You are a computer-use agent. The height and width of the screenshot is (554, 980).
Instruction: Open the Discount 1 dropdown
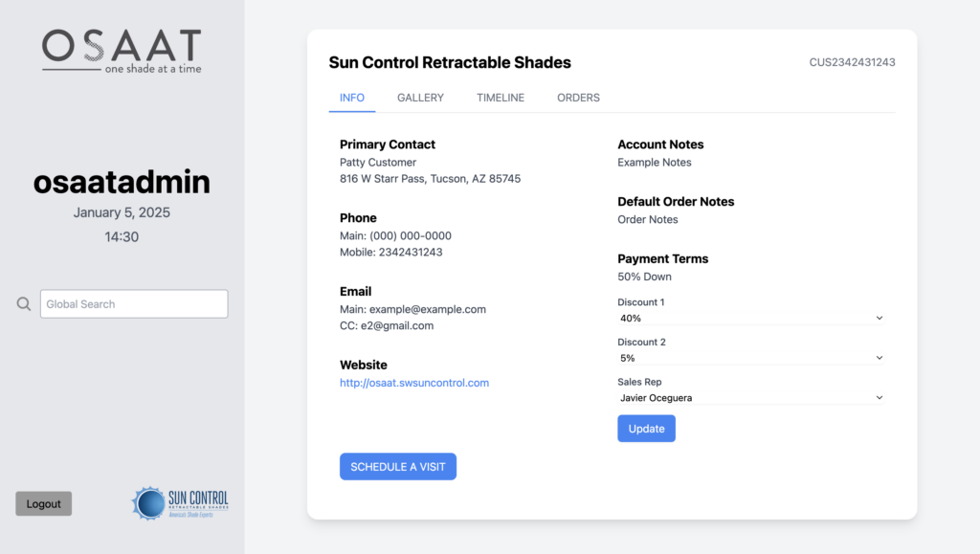[750, 318]
